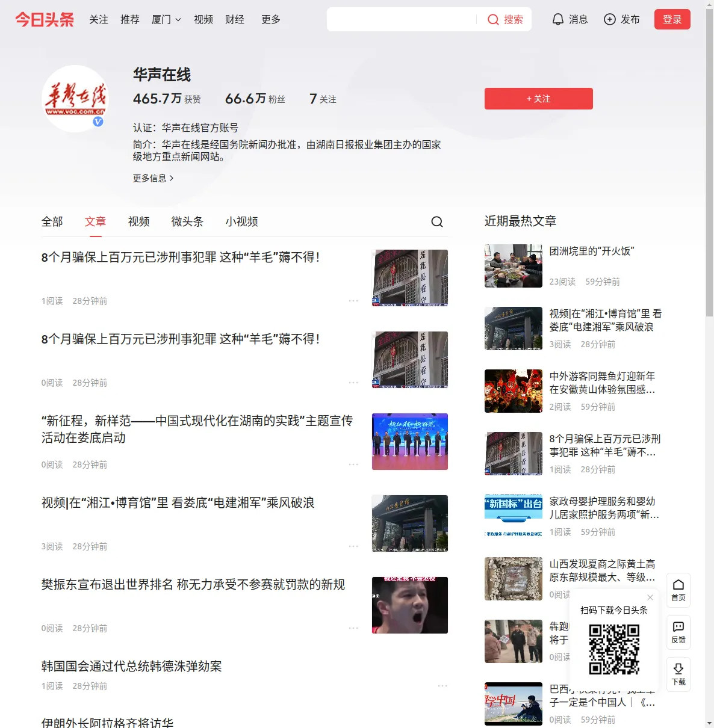Expand 更多信息 profile details
Image resolution: width=714 pixels, height=728 pixels.
pyautogui.click(x=154, y=178)
